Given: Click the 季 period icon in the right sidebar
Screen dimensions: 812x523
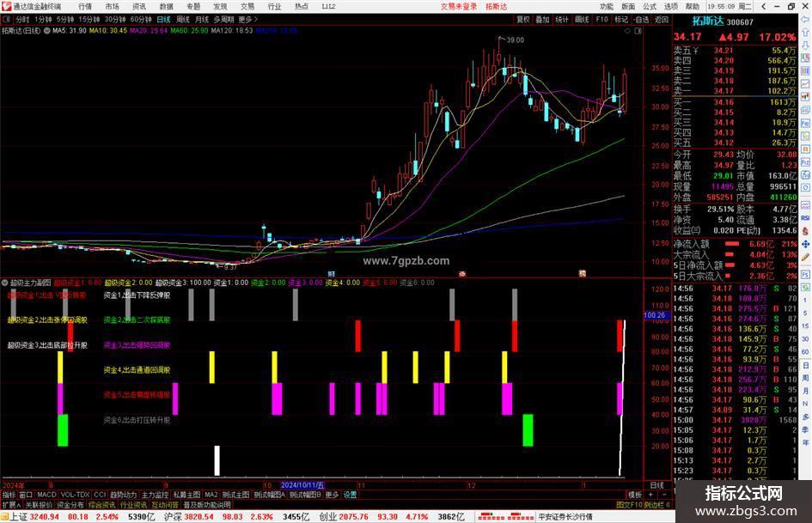Looking at the screenshot, I should (x=805, y=429).
